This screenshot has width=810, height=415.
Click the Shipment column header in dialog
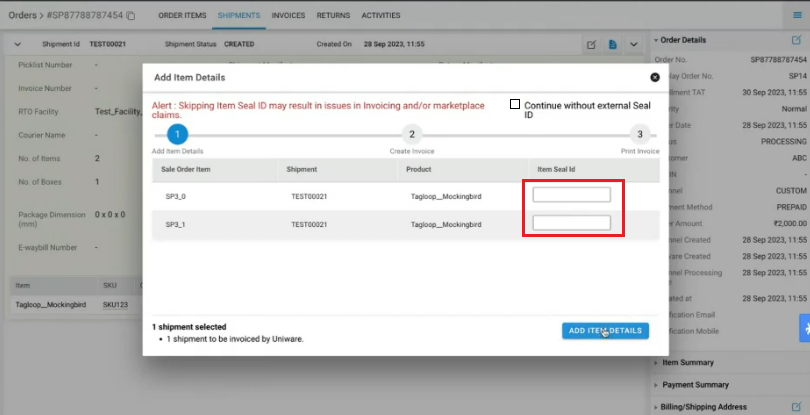coord(302,170)
